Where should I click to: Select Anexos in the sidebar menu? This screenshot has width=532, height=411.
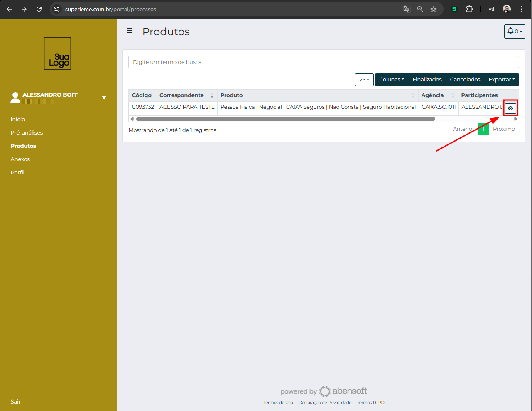pyautogui.click(x=20, y=159)
